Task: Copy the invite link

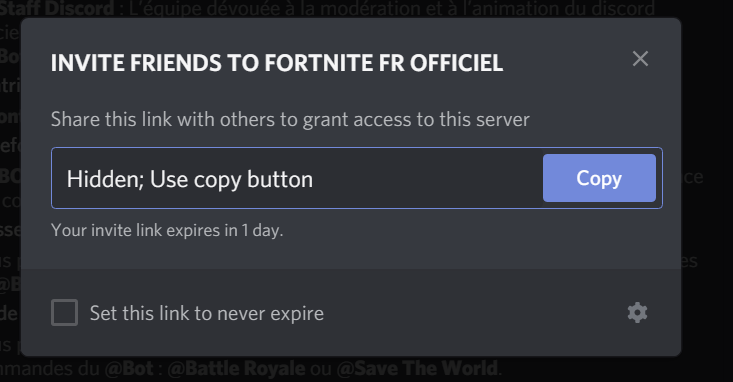Action: (x=599, y=178)
